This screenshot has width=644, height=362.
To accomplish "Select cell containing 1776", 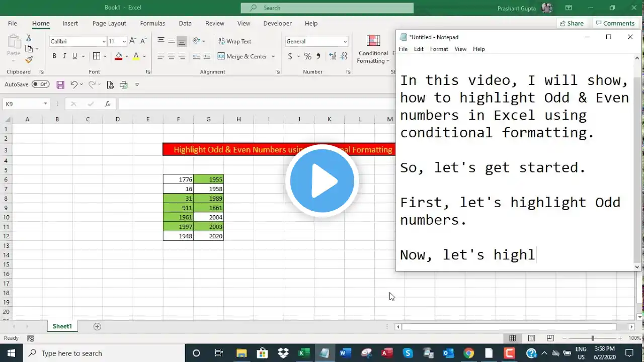I will pyautogui.click(x=178, y=179).
